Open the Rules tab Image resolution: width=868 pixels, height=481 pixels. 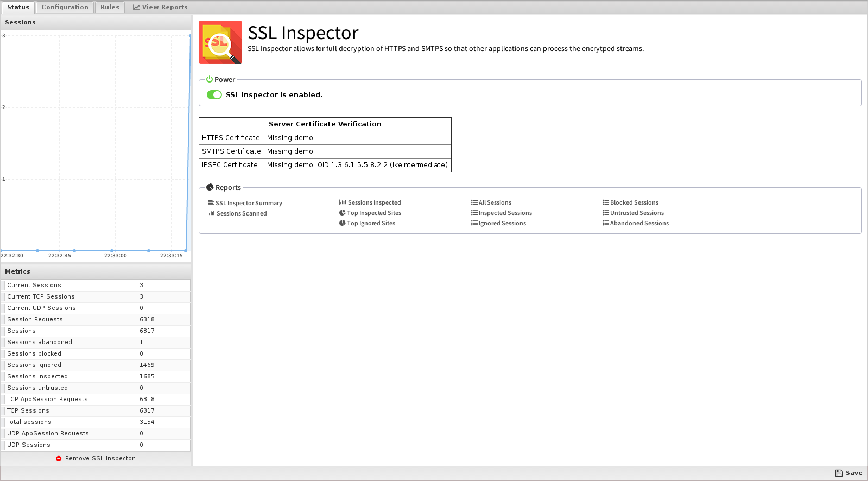[x=110, y=7]
